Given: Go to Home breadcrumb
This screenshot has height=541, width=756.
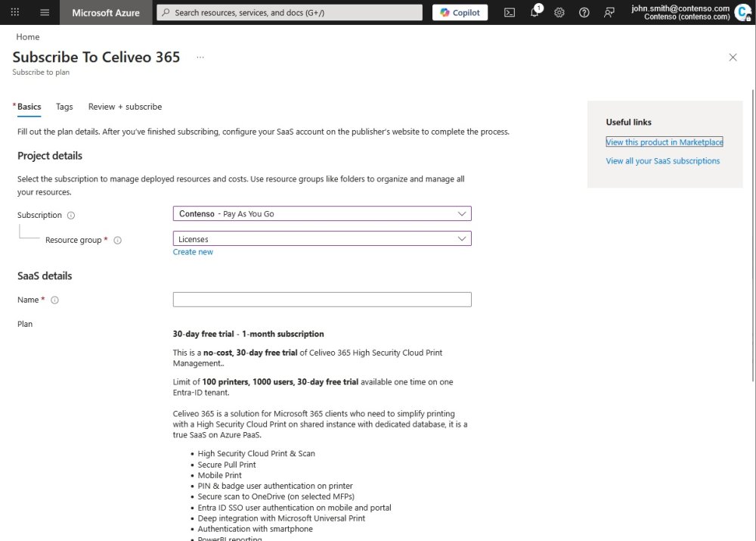Looking at the screenshot, I should pyautogui.click(x=28, y=36).
